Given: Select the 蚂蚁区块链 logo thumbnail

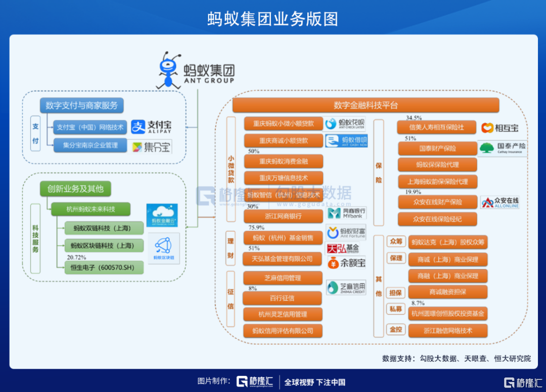Looking at the screenshot, I should (x=163, y=248).
